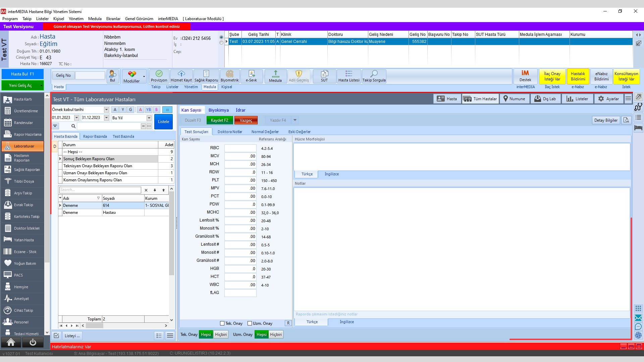Click the home icon at bottom left
The height and width of the screenshot is (362, 644).
click(x=11, y=342)
